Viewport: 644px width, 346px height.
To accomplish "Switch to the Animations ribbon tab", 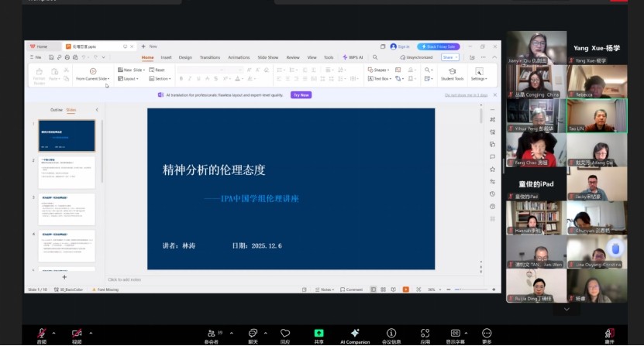I will pyautogui.click(x=239, y=57).
